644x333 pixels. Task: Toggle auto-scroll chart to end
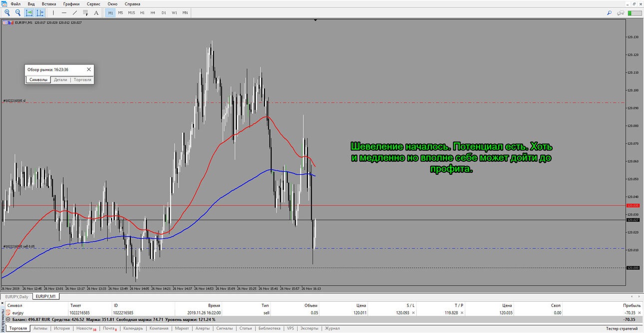point(29,12)
